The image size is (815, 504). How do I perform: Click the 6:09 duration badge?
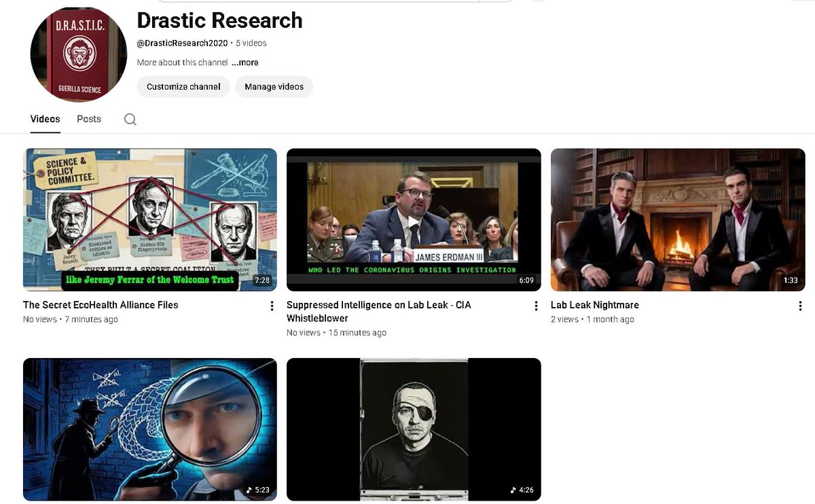[x=525, y=280]
